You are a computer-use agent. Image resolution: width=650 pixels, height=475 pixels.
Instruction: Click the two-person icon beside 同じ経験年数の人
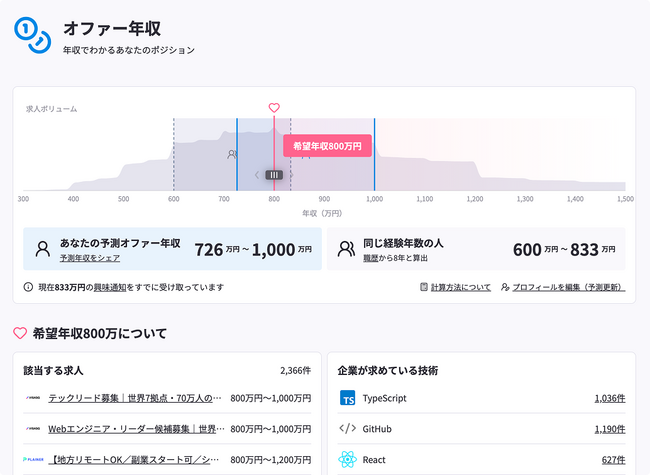[347, 249]
